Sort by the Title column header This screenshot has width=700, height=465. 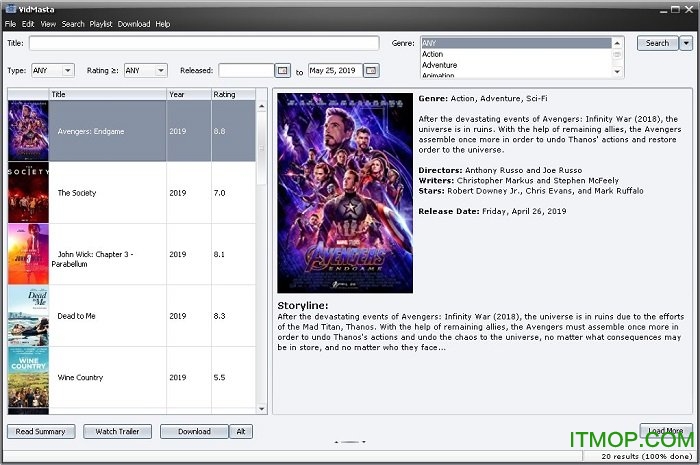tap(107, 94)
